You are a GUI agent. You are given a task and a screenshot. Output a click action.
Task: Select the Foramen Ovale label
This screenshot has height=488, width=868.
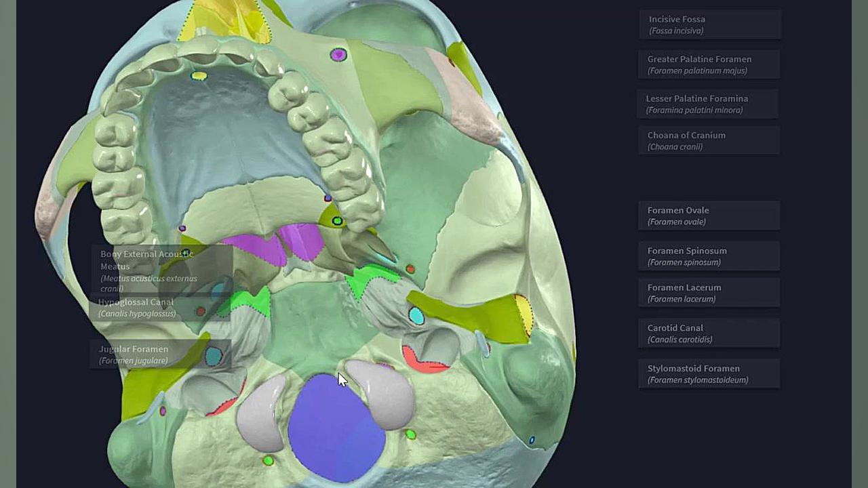click(709, 216)
